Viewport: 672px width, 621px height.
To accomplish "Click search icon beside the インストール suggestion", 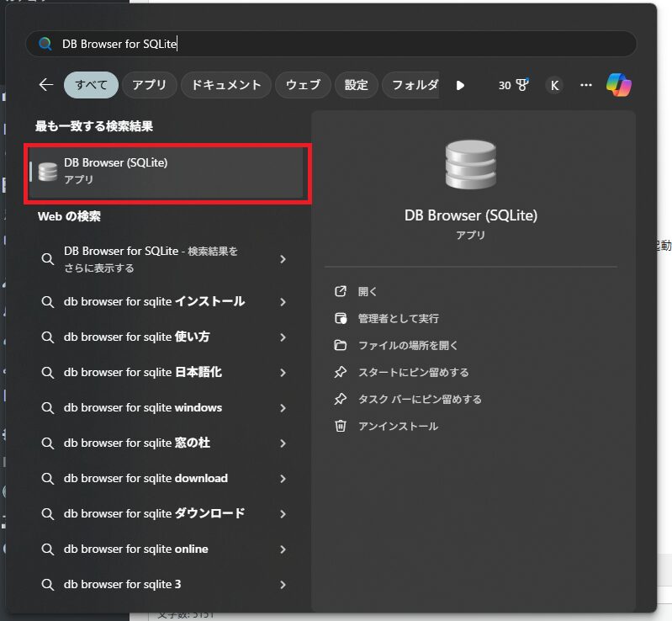I will (48, 302).
